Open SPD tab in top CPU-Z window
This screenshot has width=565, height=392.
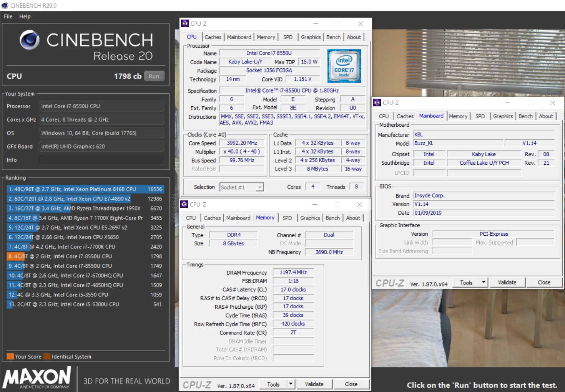click(288, 37)
